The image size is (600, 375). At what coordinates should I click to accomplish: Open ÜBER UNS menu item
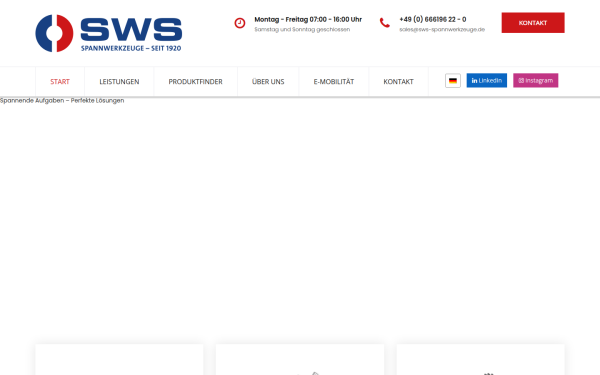coord(268,82)
